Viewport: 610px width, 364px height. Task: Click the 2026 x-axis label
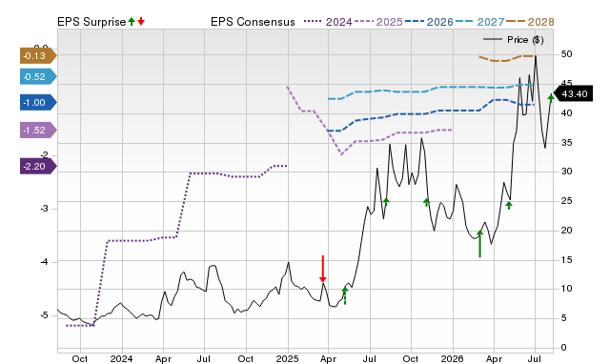coord(453,358)
